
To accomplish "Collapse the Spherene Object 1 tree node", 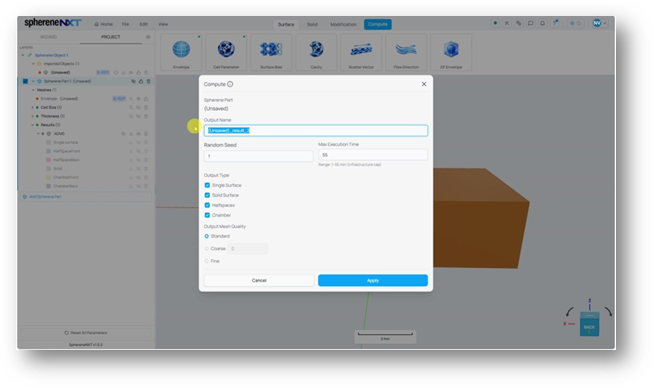I will pos(23,55).
